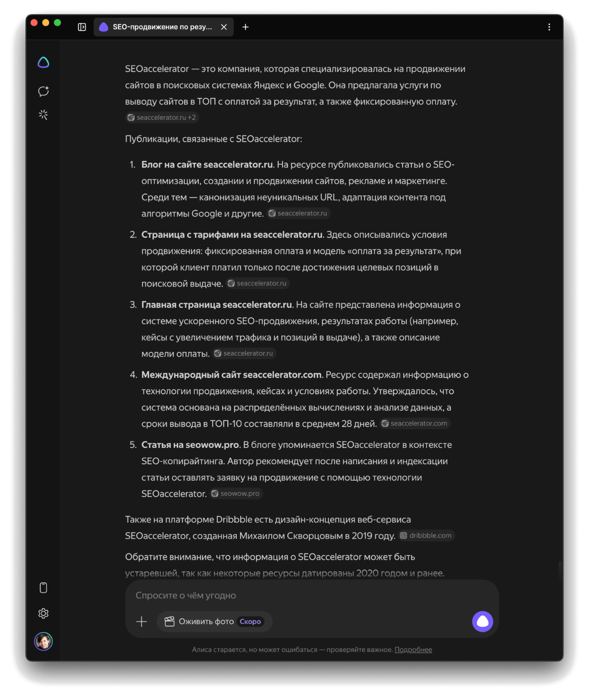Open the seaccelerator.com source chip
The image size is (590, 700).
click(415, 424)
